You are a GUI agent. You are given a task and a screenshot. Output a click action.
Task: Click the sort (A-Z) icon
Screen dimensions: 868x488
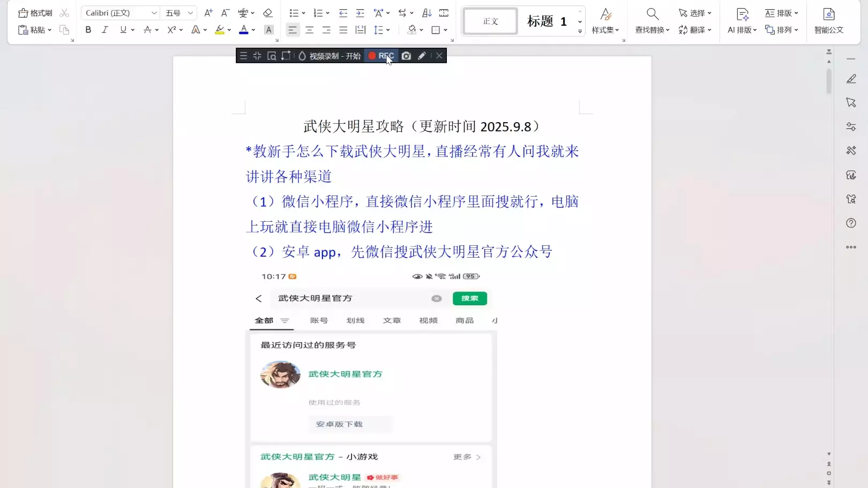(427, 13)
